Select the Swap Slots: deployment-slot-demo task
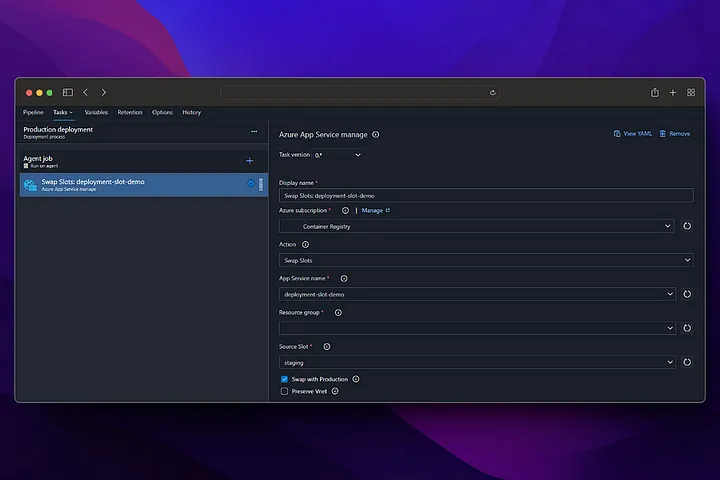 143,185
